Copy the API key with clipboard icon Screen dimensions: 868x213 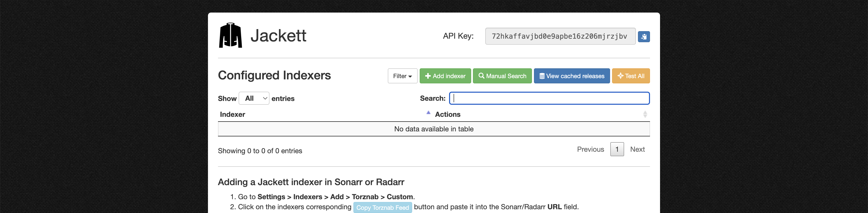[x=643, y=36]
